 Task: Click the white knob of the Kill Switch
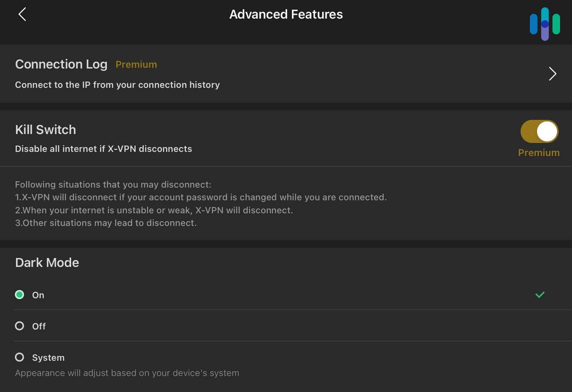tap(547, 131)
